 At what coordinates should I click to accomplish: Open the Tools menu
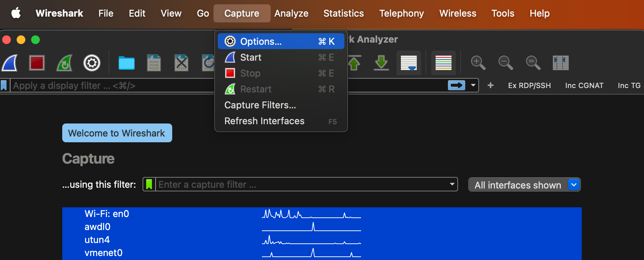coord(503,13)
